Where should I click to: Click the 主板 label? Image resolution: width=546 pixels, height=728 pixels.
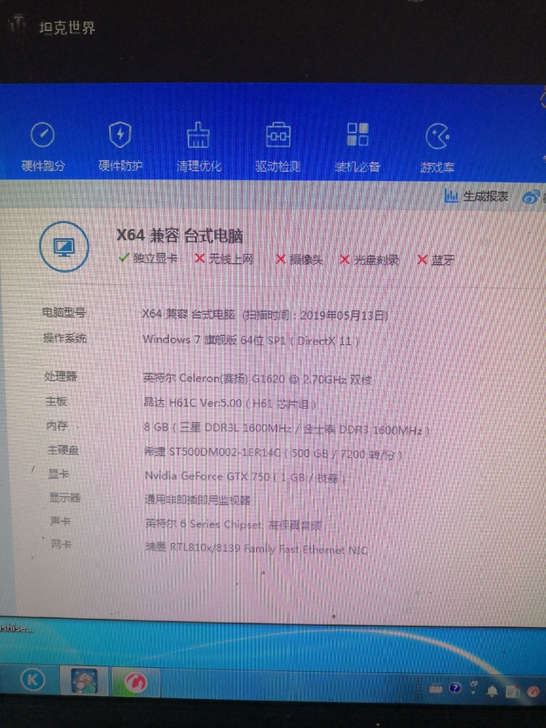(56, 401)
